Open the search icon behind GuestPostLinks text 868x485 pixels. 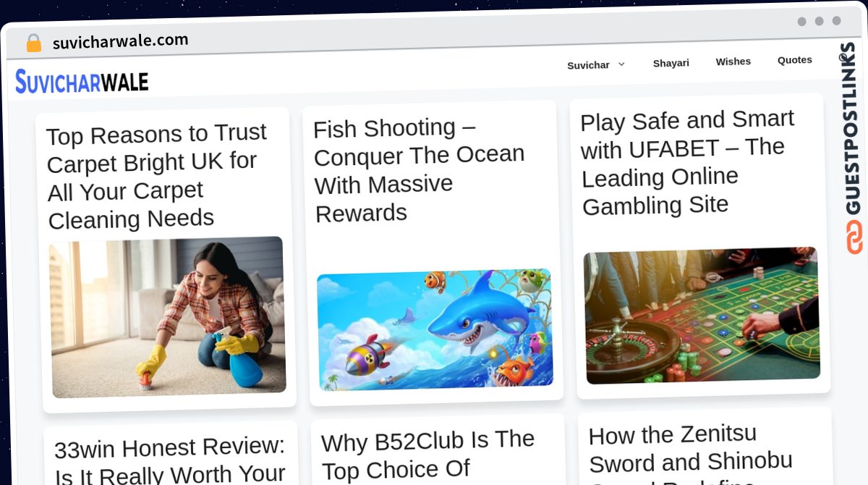point(843,58)
